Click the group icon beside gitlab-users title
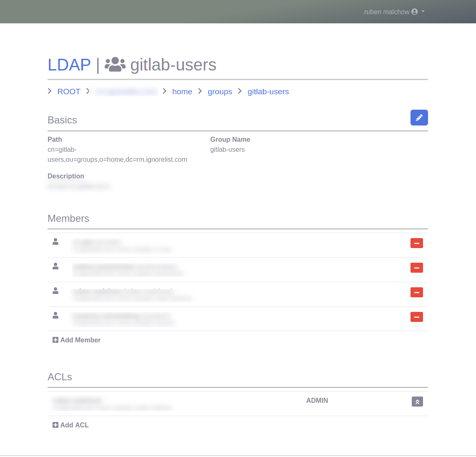The height and width of the screenshot is (457, 476). click(x=115, y=64)
